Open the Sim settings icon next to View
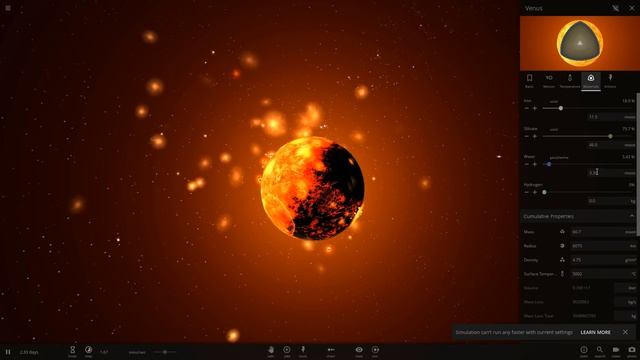Screen dimensions: 640x360 click(x=375, y=351)
